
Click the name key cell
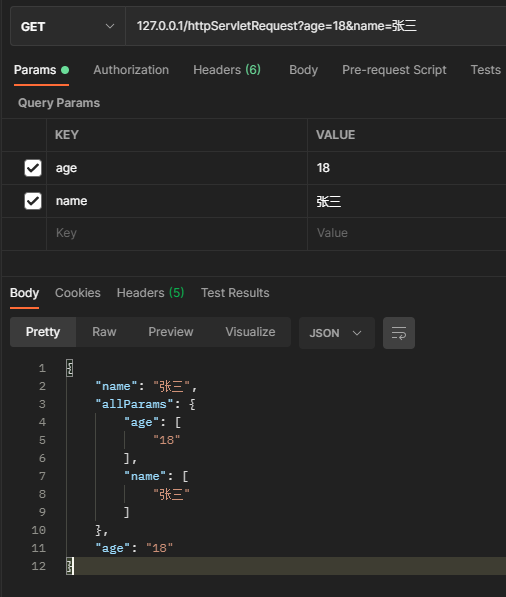coord(177,201)
